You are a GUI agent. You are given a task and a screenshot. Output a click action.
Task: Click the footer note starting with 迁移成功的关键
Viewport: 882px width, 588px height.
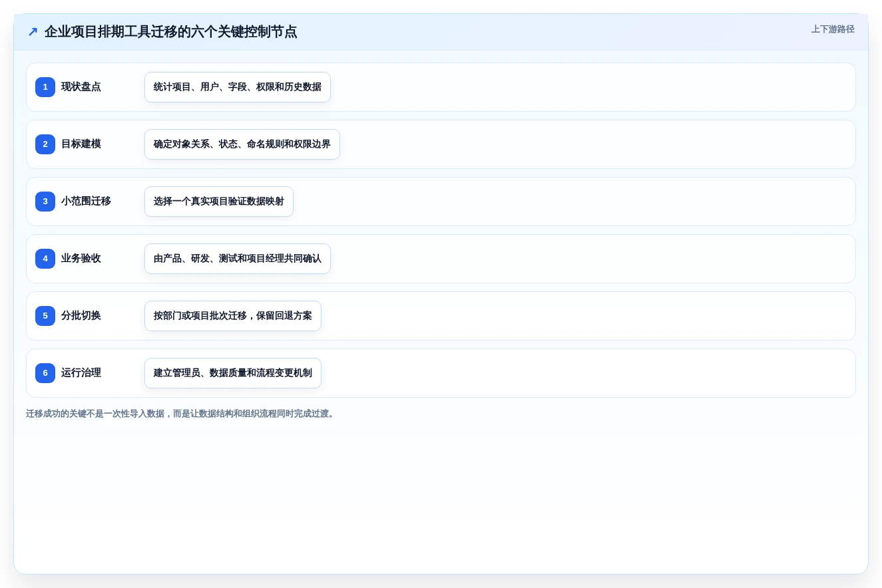click(182, 414)
